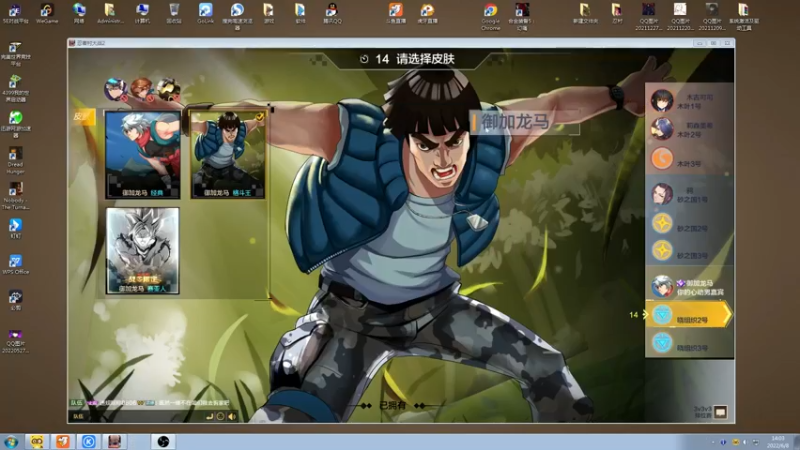Open the Nobody - The Turnaround desktop shortcut
Image resolution: width=800 pixels, height=450 pixels.
pos(15,196)
